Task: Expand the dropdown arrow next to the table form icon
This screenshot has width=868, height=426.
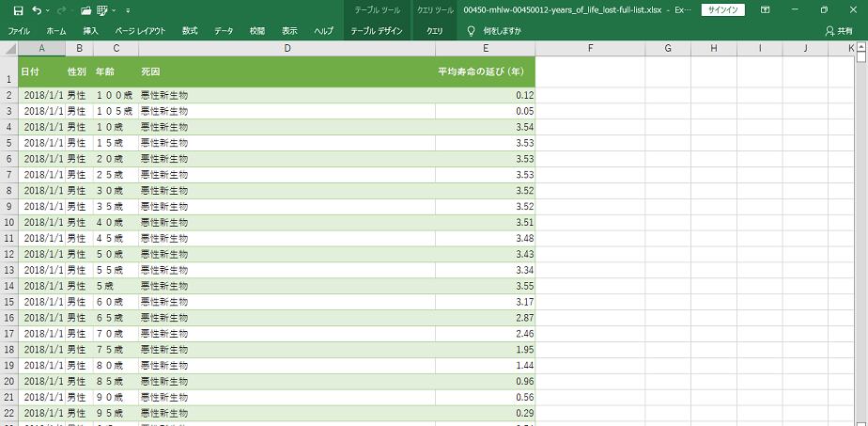Action: [115, 9]
